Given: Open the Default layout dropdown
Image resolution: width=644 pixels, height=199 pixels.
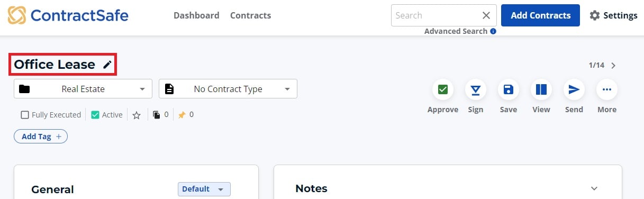Looking at the screenshot, I should point(204,189).
